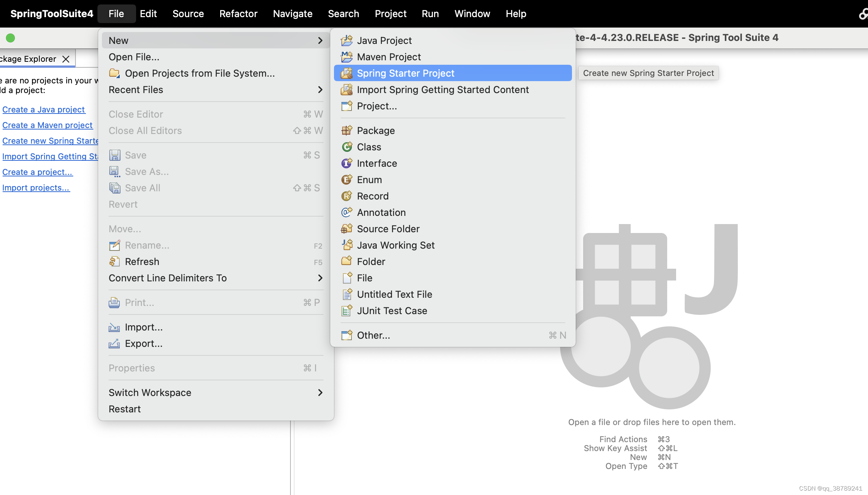Click the Source Folder icon

pos(347,229)
